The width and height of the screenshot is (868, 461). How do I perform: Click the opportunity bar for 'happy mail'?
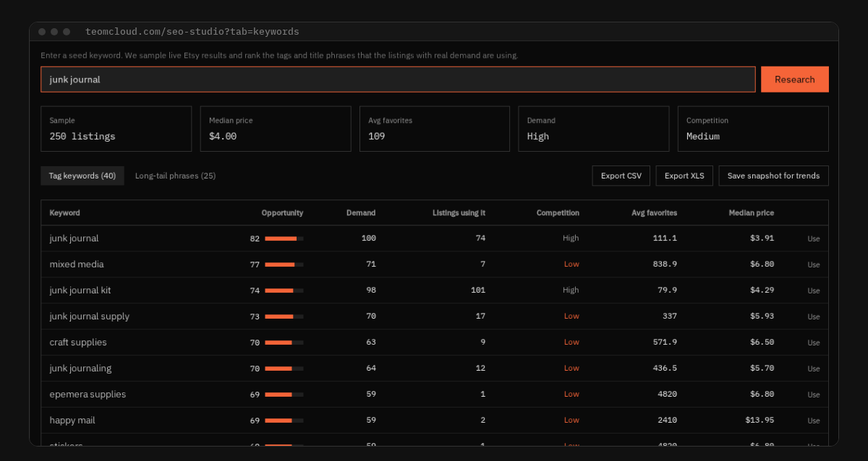tap(284, 421)
